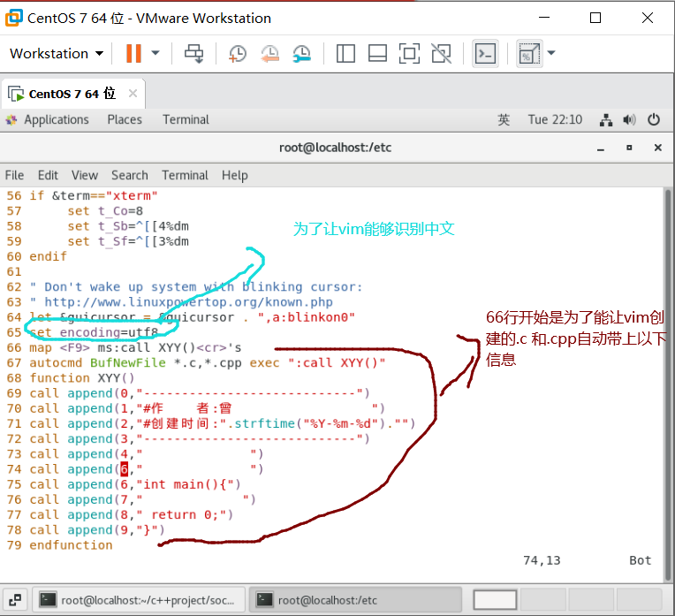
Task: Click the show desktop icon in the bottom panel
Action: (x=15, y=599)
